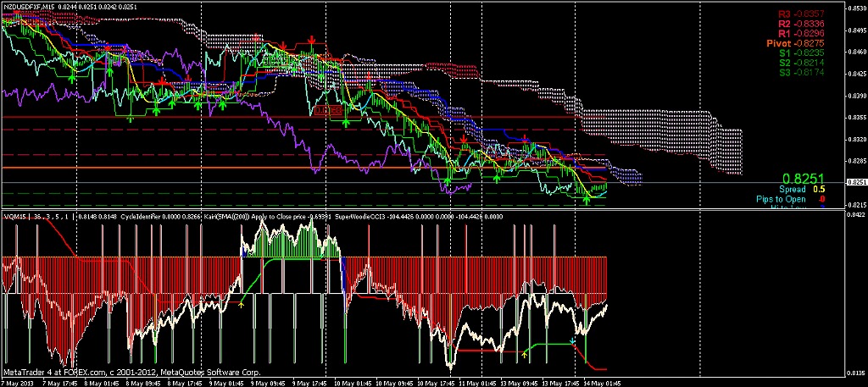Click the 8 May 17:45 time label
868x387 pixels.
point(185,383)
